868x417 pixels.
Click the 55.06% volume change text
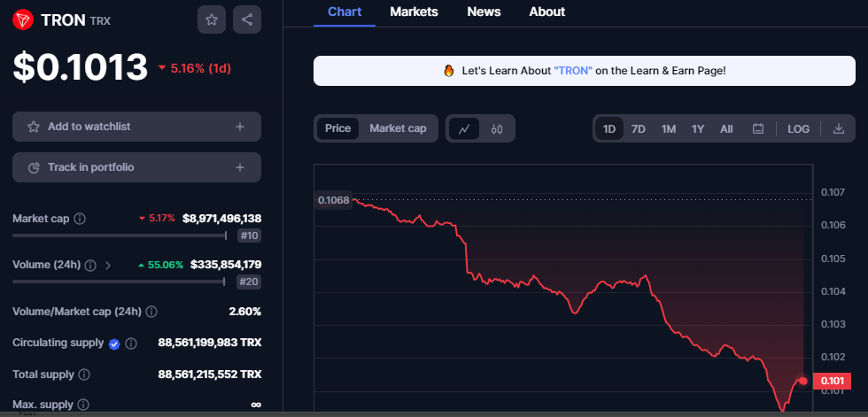pos(160,265)
